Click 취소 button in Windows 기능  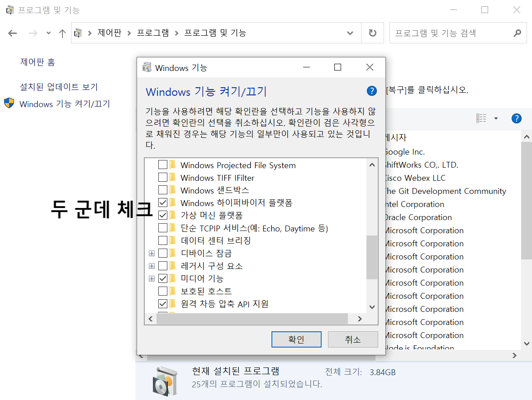point(353,339)
